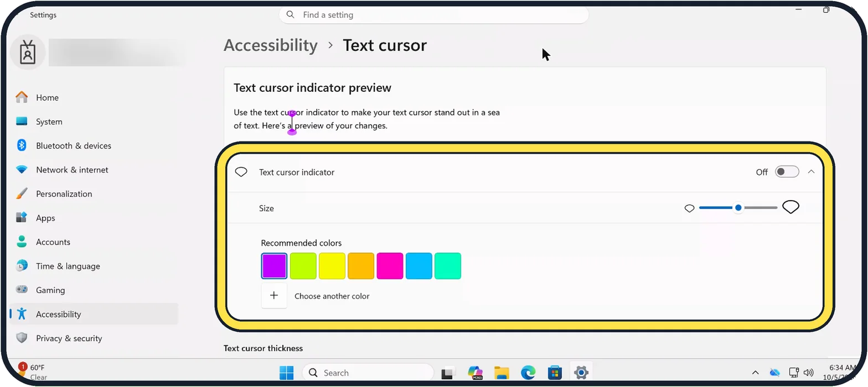Open Task View from the taskbar
This screenshot has width=868, height=387.
pos(448,373)
